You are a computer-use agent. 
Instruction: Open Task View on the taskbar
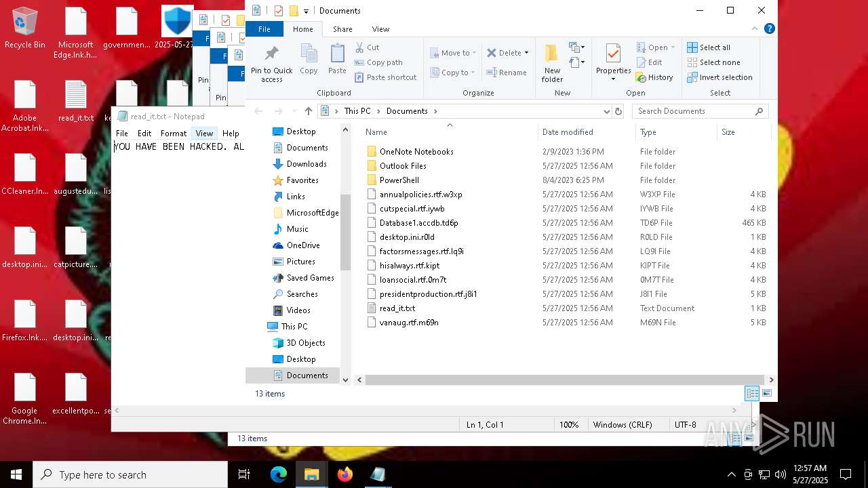click(x=244, y=474)
